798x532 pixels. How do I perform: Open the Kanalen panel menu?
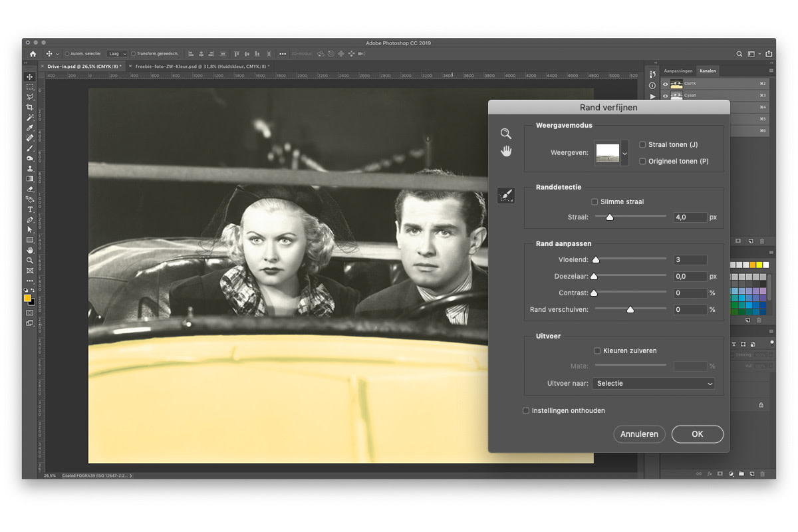771,70
